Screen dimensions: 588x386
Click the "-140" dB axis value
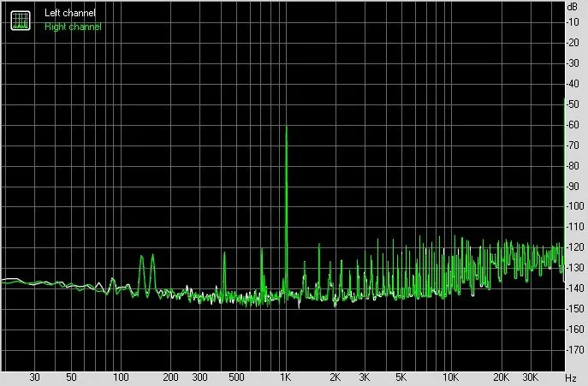click(x=575, y=288)
